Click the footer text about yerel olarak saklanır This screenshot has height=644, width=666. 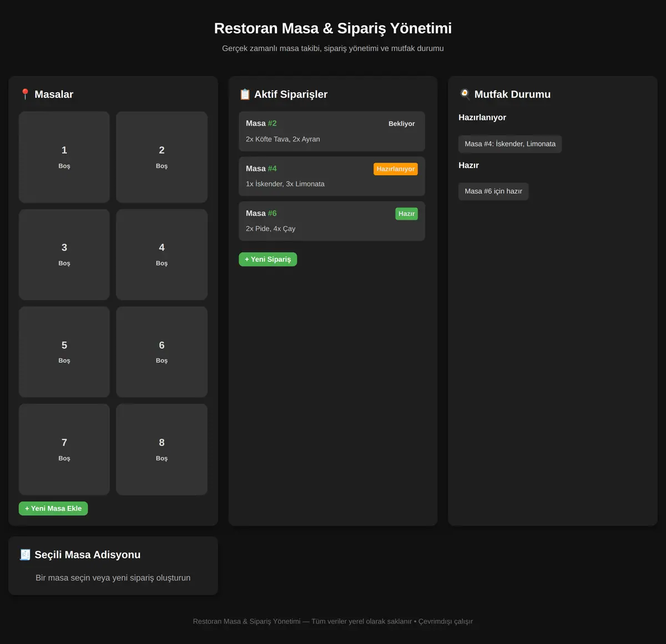(x=333, y=621)
